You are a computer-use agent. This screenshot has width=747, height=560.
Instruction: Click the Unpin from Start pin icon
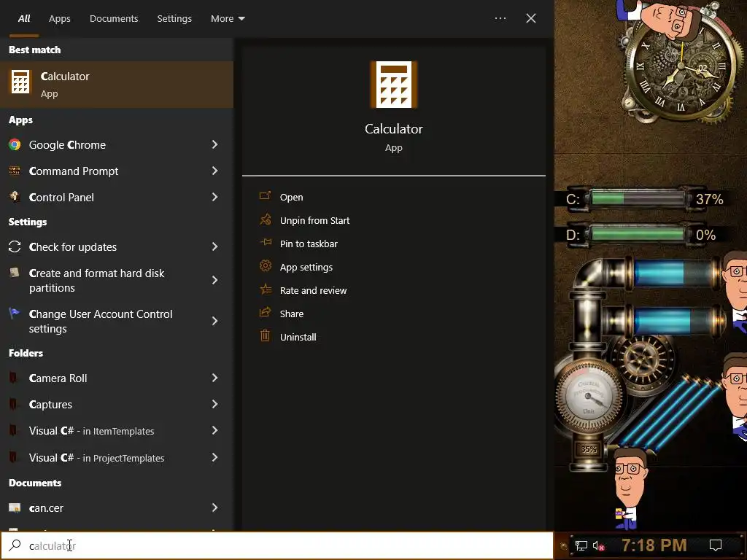point(266,219)
